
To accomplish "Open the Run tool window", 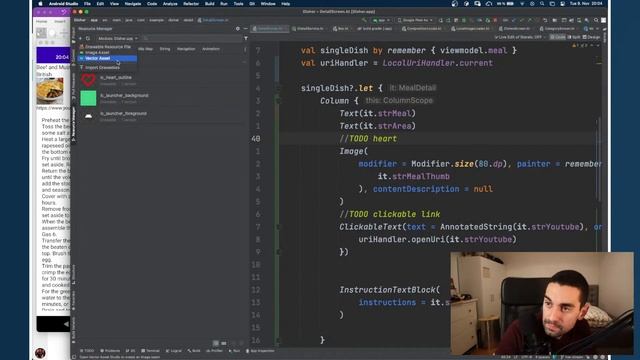I will (x=235, y=351).
